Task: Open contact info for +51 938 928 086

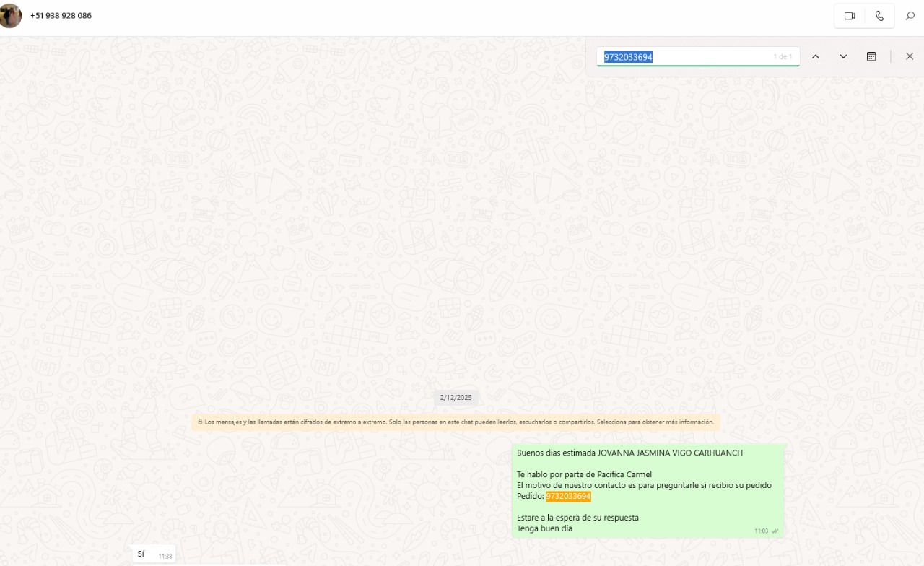Action: (61, 16)
